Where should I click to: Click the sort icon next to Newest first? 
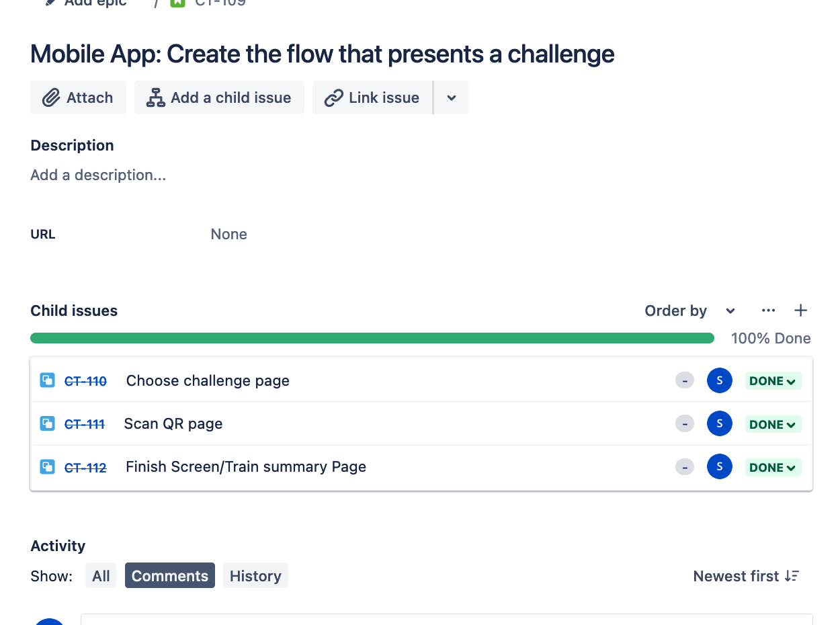click(792, 576)
